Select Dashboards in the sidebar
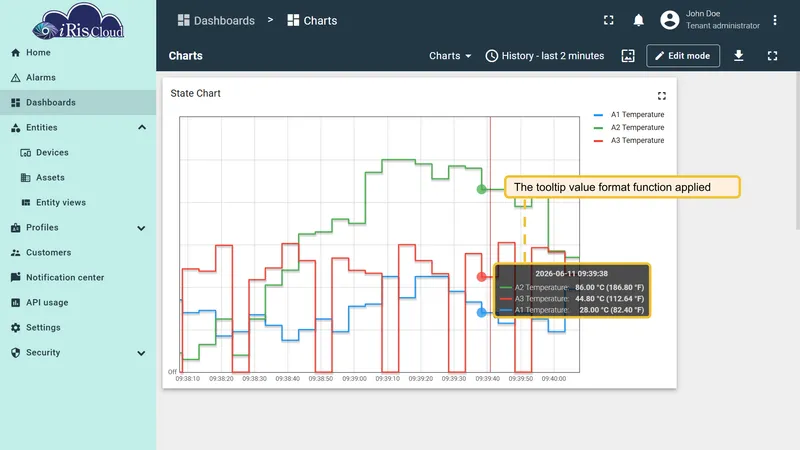Viewport: 800px width, 450px height. [78, 103]
